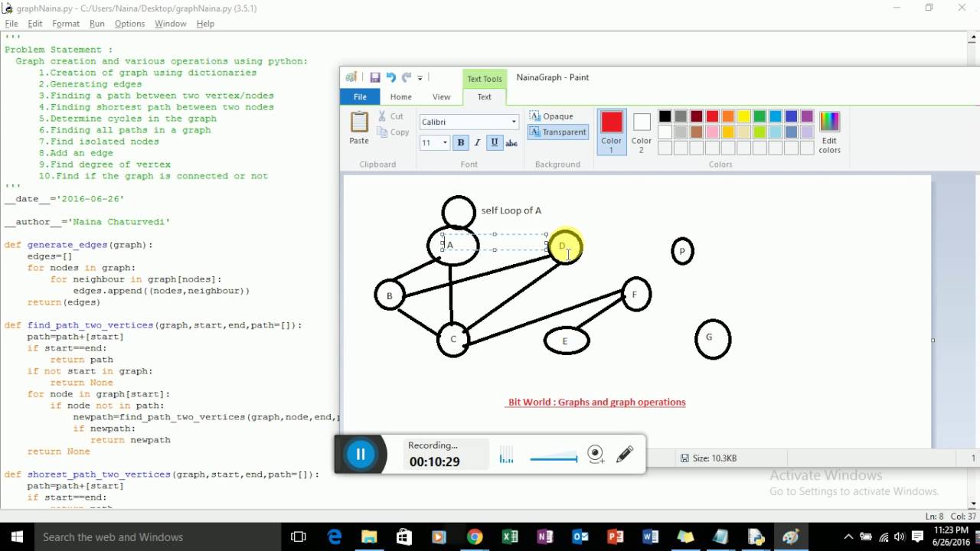Pick the orange color swatch
The image size is (980, 551).
[x=728, y=116]
